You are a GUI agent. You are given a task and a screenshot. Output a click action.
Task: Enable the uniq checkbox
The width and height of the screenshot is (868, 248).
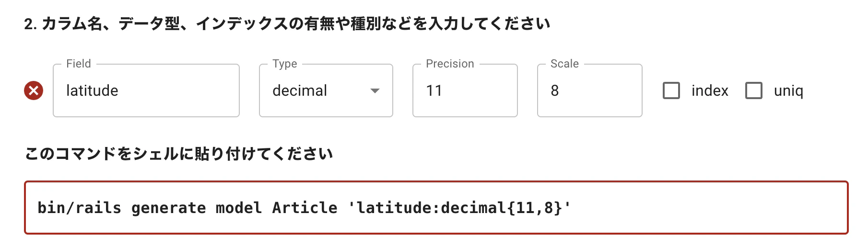754,90
